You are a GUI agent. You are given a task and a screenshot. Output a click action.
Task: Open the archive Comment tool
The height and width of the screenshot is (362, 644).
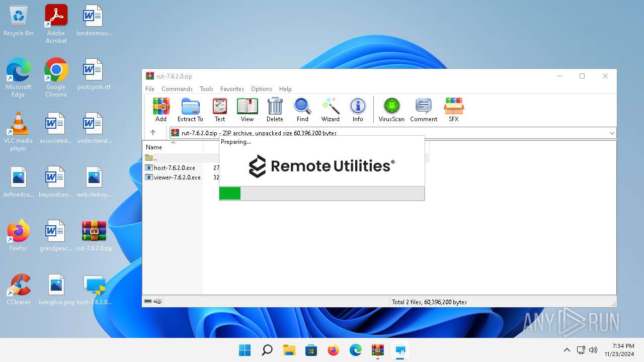click(x=424, y=110)
